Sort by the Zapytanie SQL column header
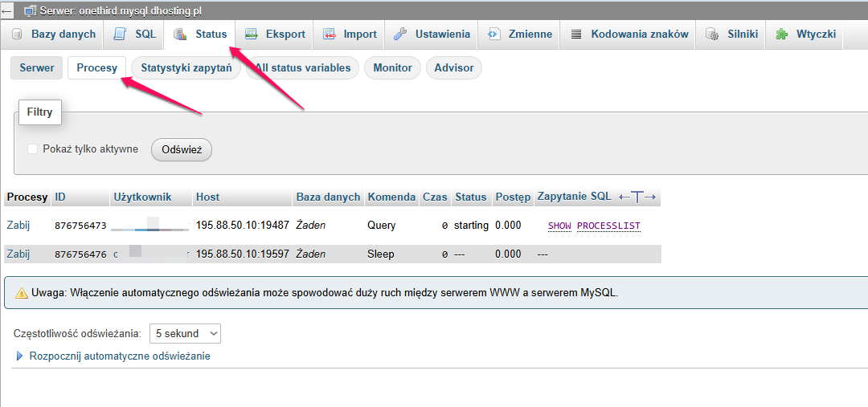This screenshot has width=868, height=407. click(x=575, y=197)
